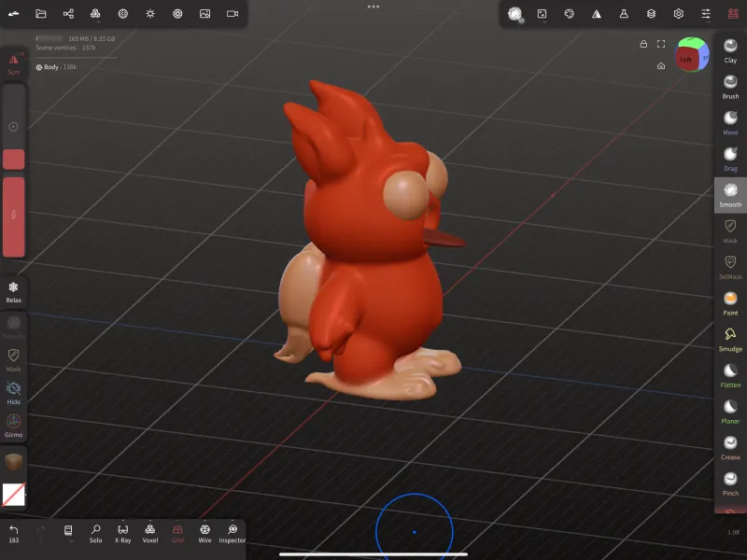
Task: Select the Planar tool
Action: (730, 413)
